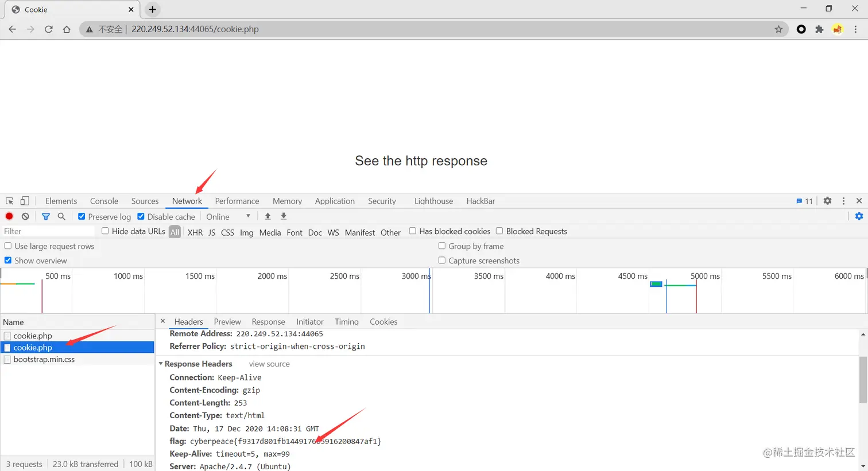Open the Online throttling dropdown
868x471 pixels.
pyautogui.click(x=228, y=217)
